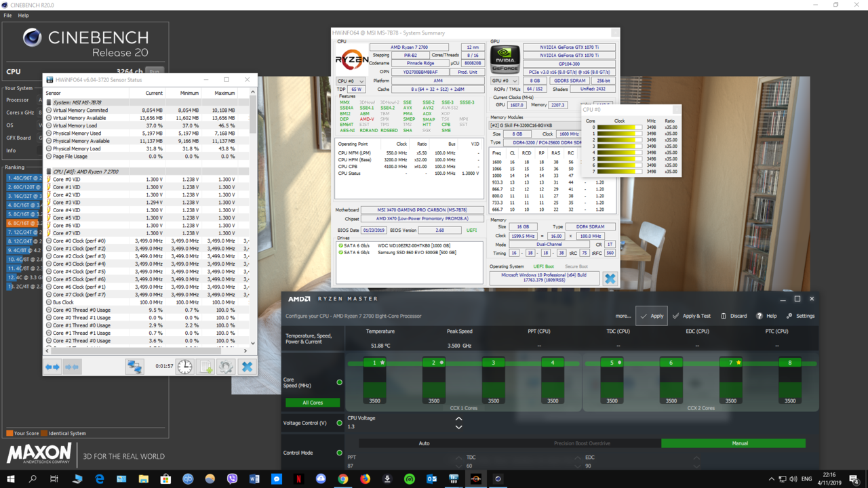Open File Explorer from taskbar
The image size is (868, 488).
(x=143, y=479)
